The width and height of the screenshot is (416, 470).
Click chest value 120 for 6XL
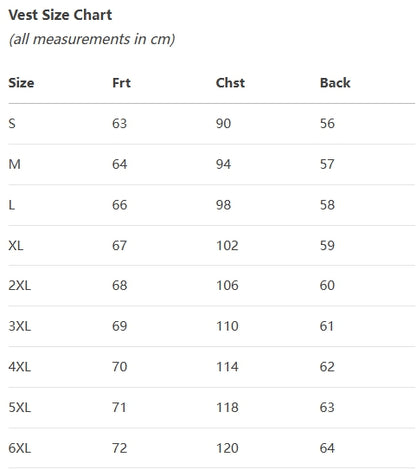point(227,448)
